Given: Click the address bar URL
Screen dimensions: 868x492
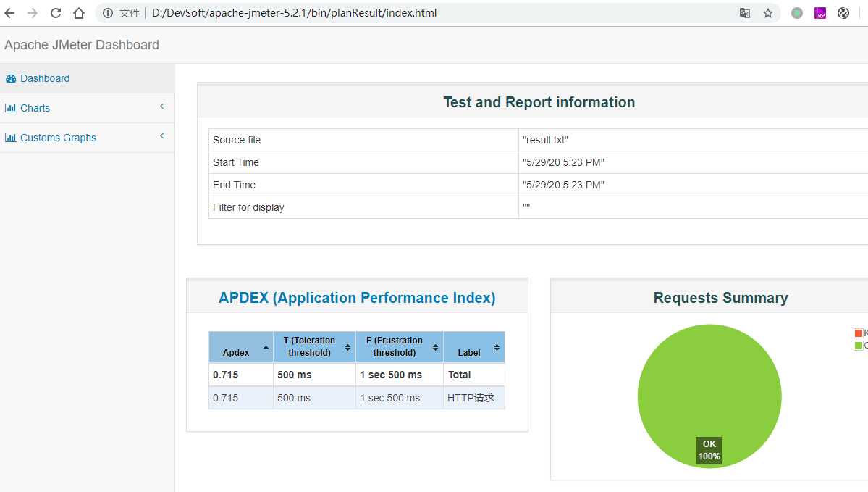Looking at the screenshot, I should point(294,13).
